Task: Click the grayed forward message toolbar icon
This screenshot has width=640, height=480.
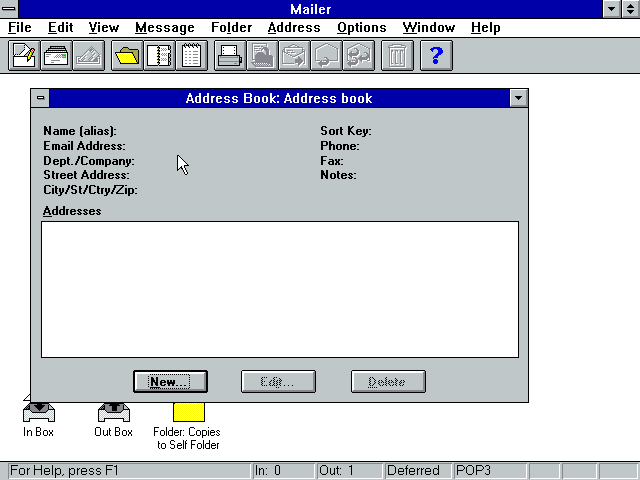Action: click(295, 56)
